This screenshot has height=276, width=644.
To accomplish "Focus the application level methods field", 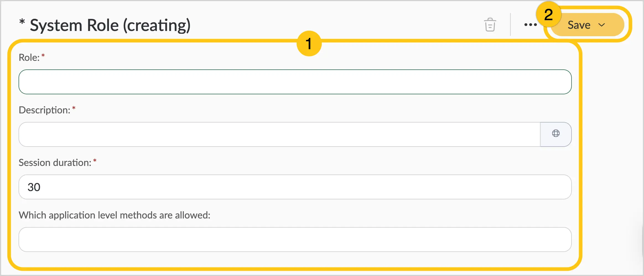I will click(295, 239).
